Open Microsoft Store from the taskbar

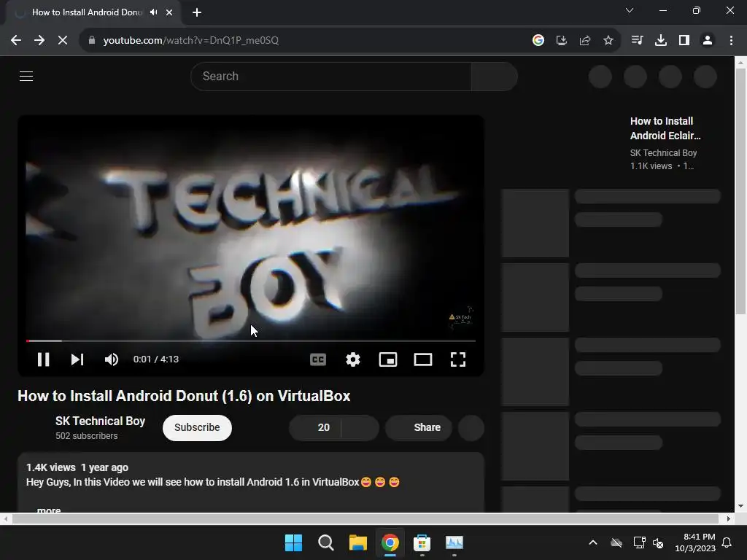click(422, 542)
